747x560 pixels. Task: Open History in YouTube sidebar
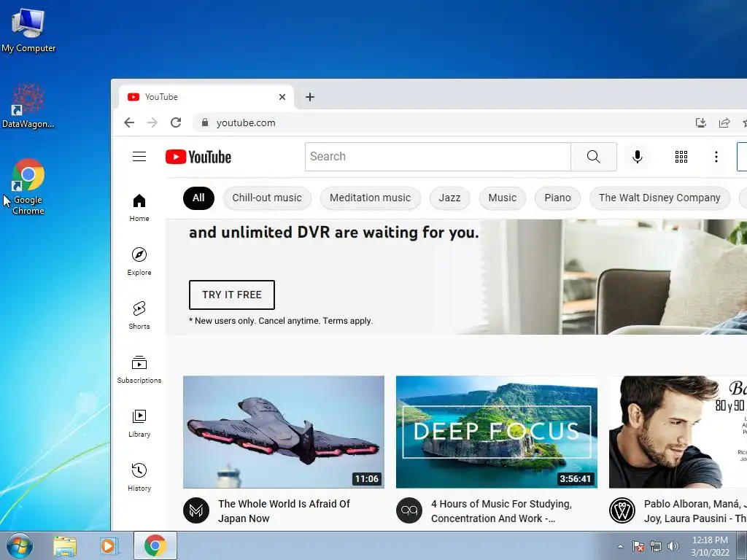pyautogui.click(x=139, y=477)
